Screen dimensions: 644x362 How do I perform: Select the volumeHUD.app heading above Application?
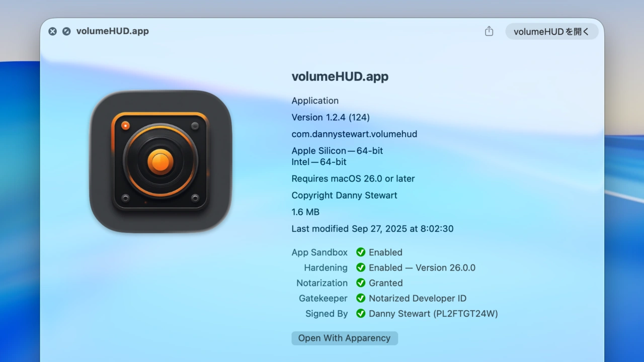click(x=340, y=76)
